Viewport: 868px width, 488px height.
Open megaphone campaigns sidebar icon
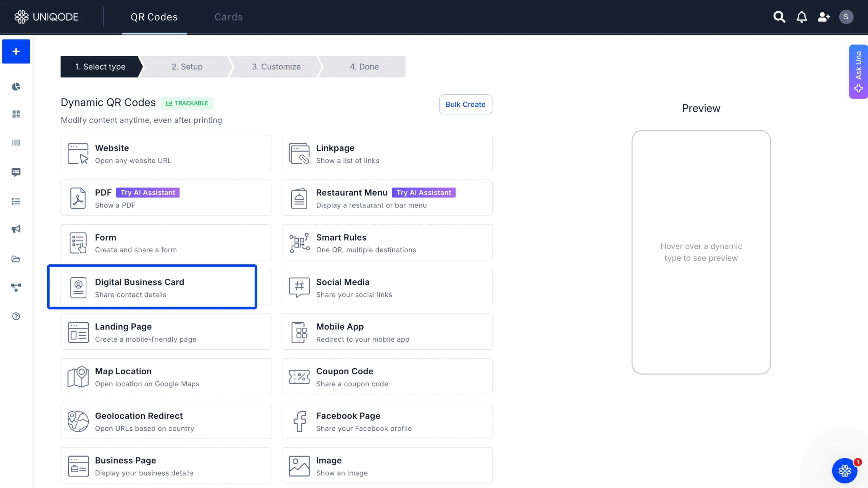[x=16, y=229]
